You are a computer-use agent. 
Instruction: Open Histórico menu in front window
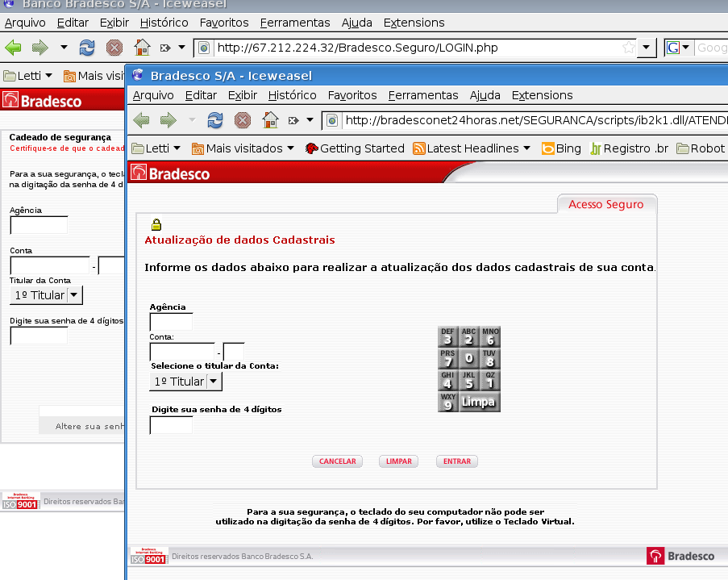pos(292,95)
